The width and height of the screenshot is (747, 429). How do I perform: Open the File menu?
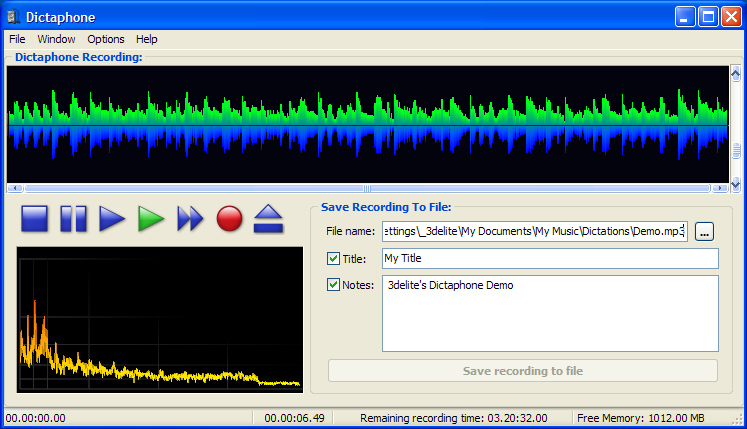17,39
